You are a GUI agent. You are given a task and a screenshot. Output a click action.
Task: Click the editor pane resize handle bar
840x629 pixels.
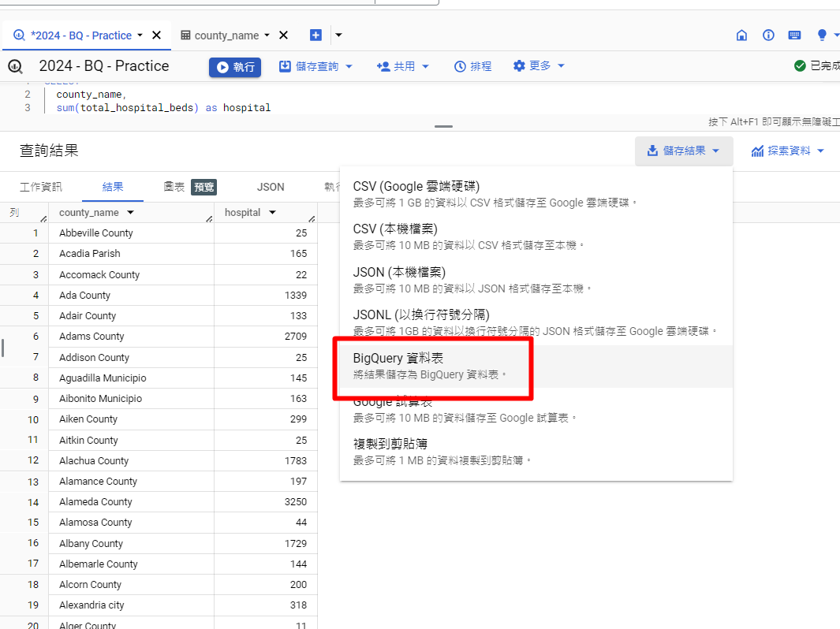tap(443, 126)
